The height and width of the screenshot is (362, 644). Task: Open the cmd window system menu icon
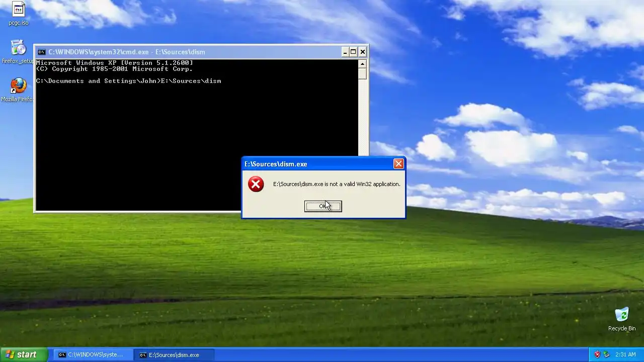click(x=41, y=52)
